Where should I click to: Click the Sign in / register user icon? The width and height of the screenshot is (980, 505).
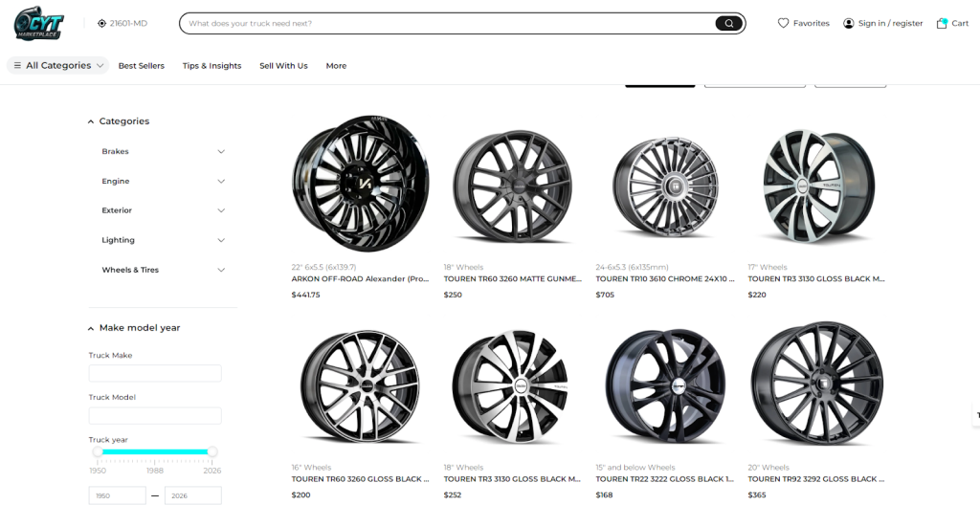(x=848, y=23)
